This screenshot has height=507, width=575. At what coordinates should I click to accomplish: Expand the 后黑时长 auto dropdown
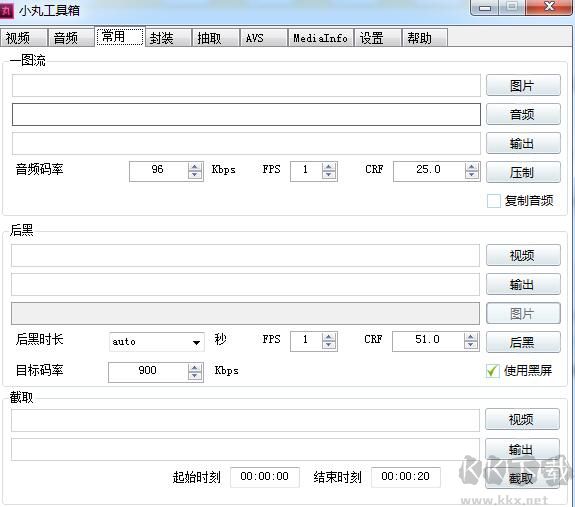(x=197, y=342)
